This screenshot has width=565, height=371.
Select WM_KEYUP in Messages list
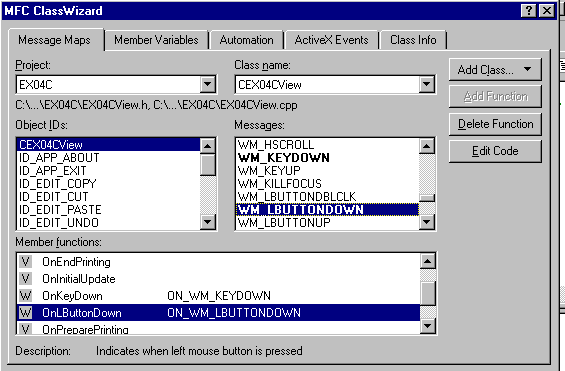[328, 171]
